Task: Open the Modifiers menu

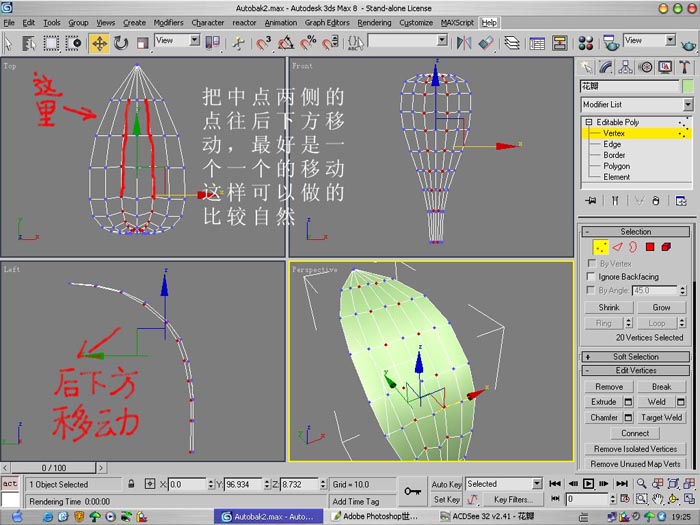Action: pyautogui.click(x=168, y=22)
